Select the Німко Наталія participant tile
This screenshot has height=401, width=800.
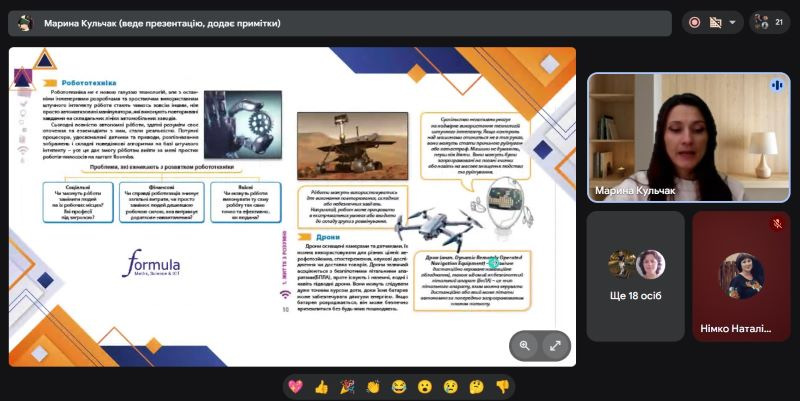tap(741, 275)
